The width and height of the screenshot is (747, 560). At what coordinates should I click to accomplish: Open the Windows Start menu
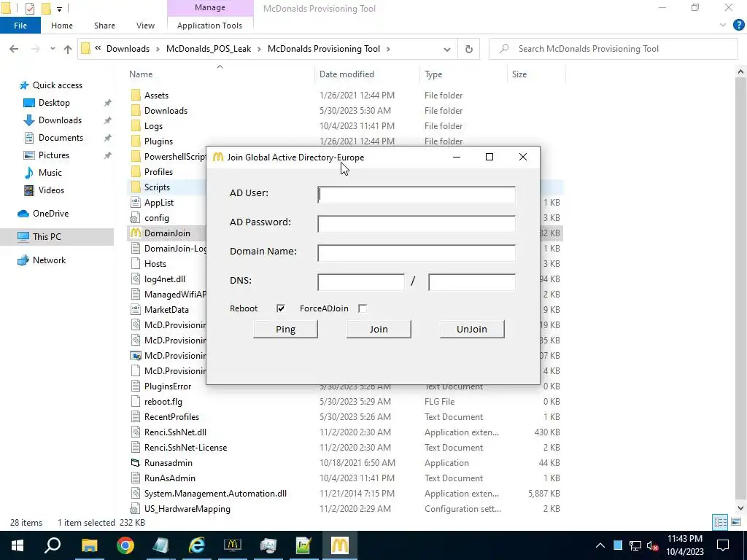point(18,545)
